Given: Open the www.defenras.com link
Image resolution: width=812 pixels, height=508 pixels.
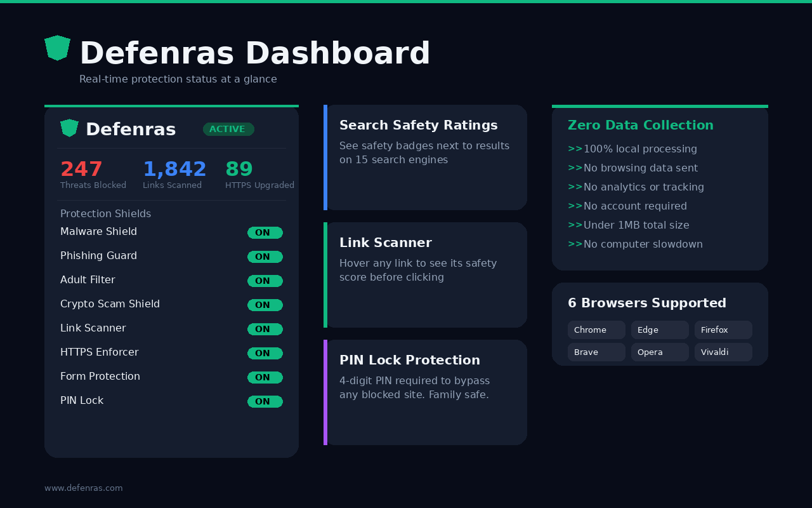Looking at the screenshot, I should (84, 488).
